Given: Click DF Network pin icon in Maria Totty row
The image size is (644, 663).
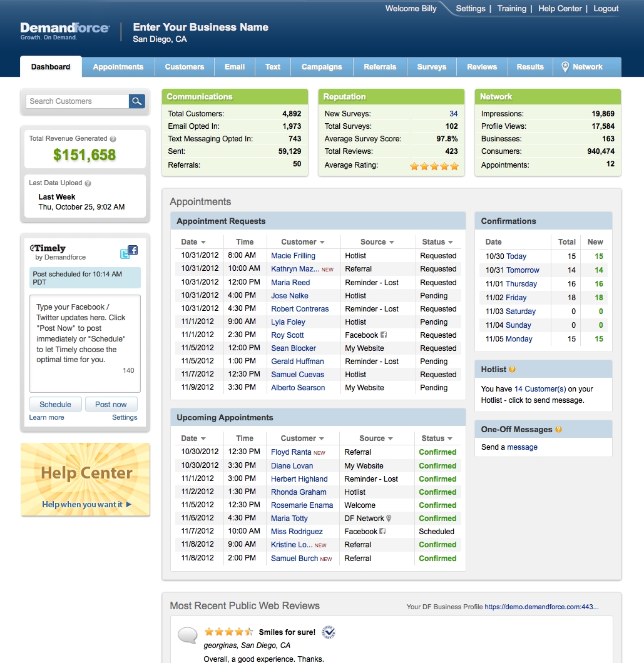Looking at the screenshot, I should [389, 518].
